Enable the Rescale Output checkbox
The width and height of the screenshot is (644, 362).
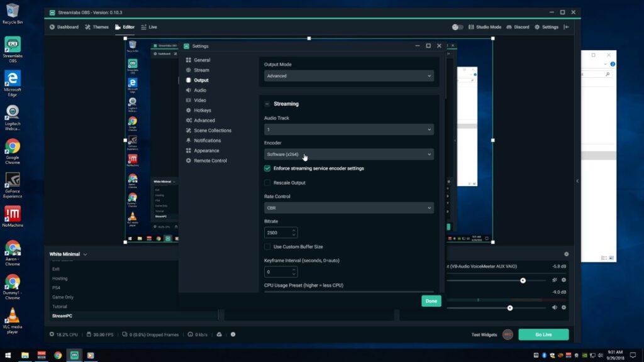(x=267, y=183)
